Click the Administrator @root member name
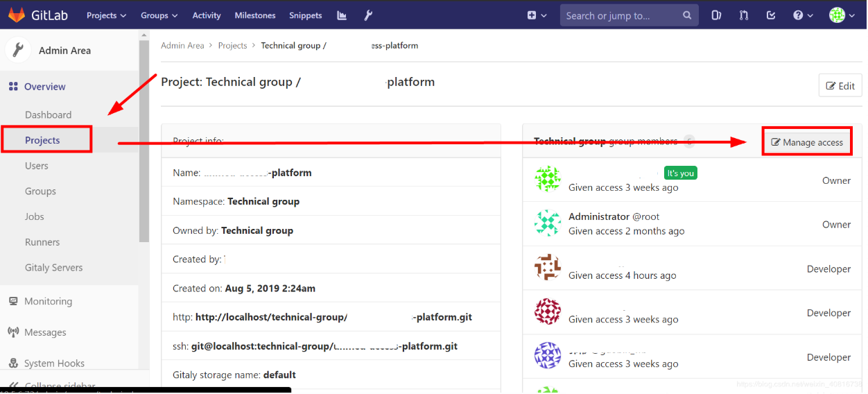The height and width of the screenshot is (394, 868). pyautogui.click(x=614, y=217)
